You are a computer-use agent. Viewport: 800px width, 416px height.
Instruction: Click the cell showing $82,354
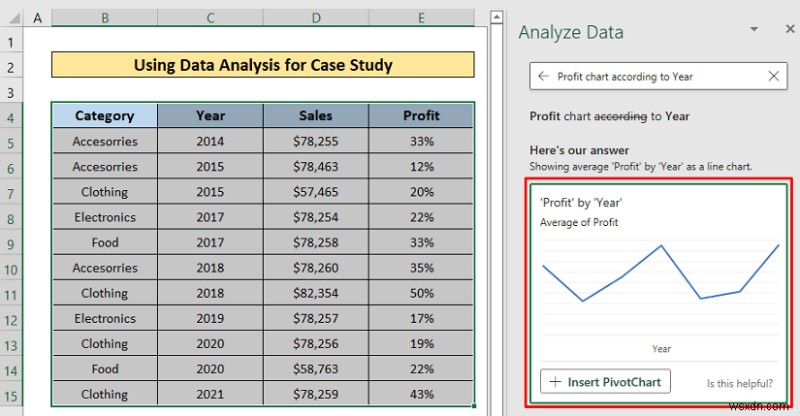pos(315,293)
